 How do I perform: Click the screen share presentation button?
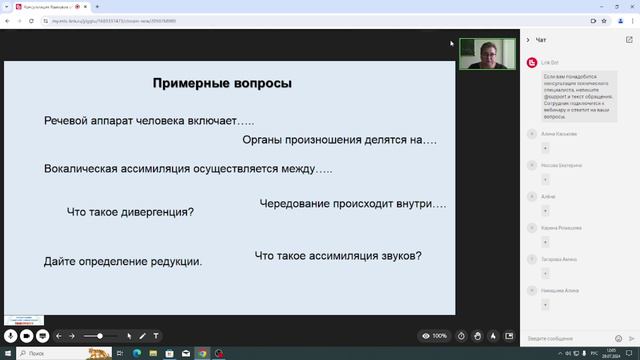pos(42,336)
